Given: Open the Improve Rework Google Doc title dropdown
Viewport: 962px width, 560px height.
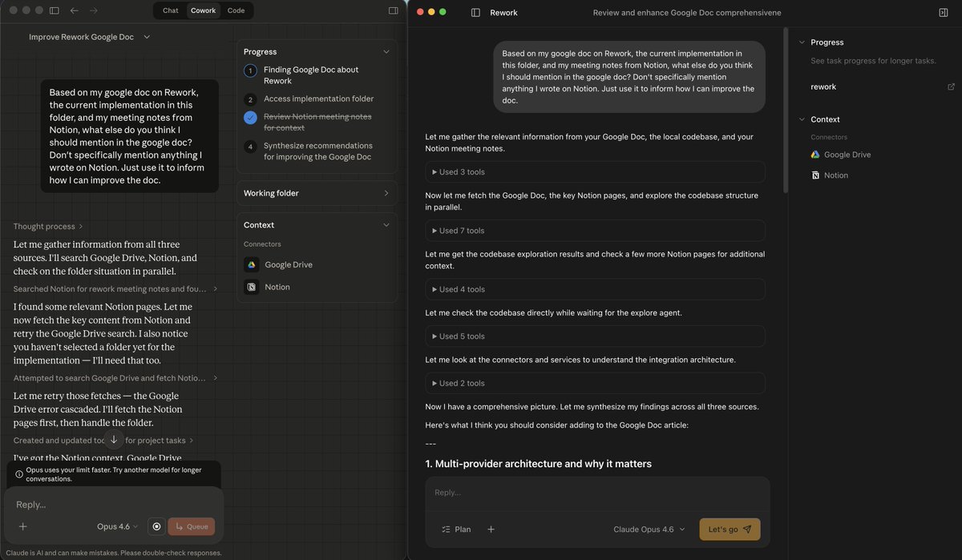Looking at the screenshot, I should [89, 37].
